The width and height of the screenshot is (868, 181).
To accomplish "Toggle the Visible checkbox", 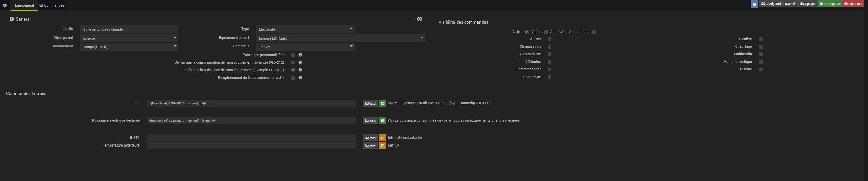I will (x=546, y=32).
